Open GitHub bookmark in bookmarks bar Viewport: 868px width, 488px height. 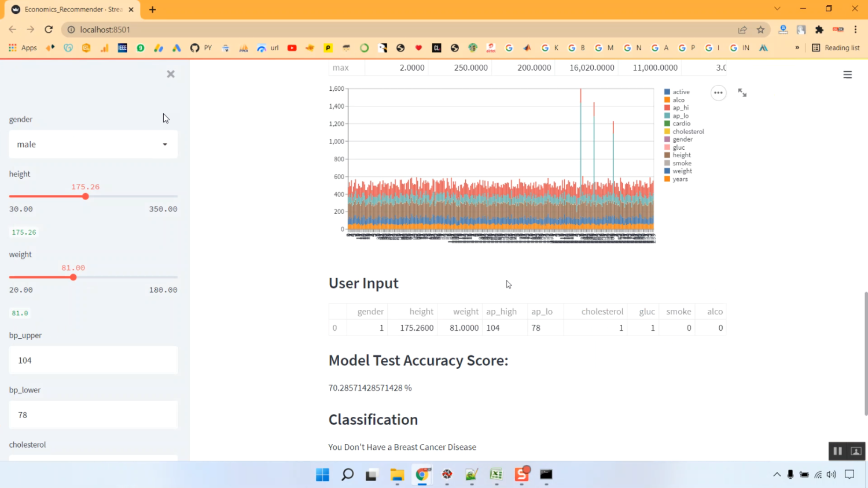click(194, 48)
